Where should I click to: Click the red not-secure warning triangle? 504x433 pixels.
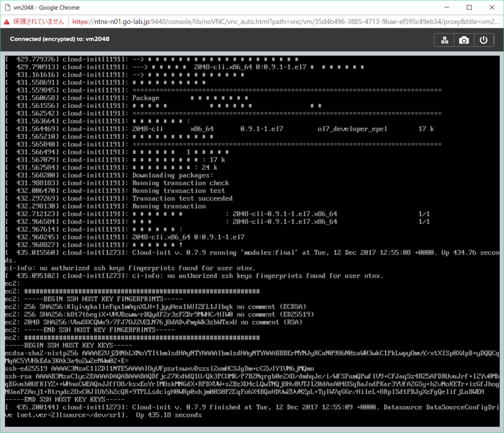click(7, 22)
